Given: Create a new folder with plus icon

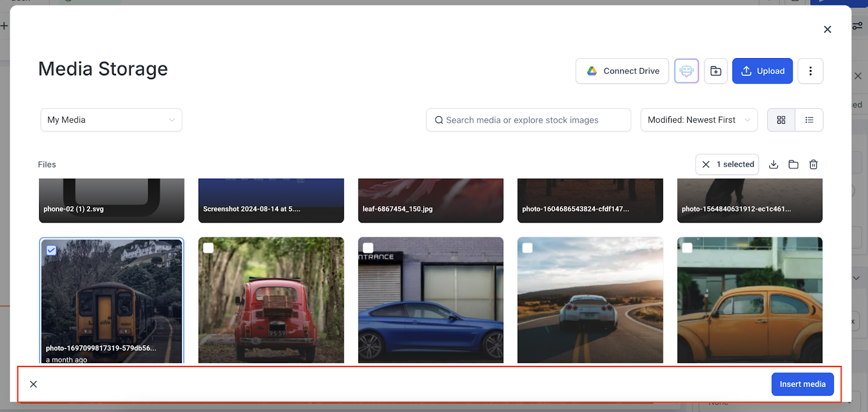Looking at the screenshot, I should pyautogui.click(x=716, y=71).
